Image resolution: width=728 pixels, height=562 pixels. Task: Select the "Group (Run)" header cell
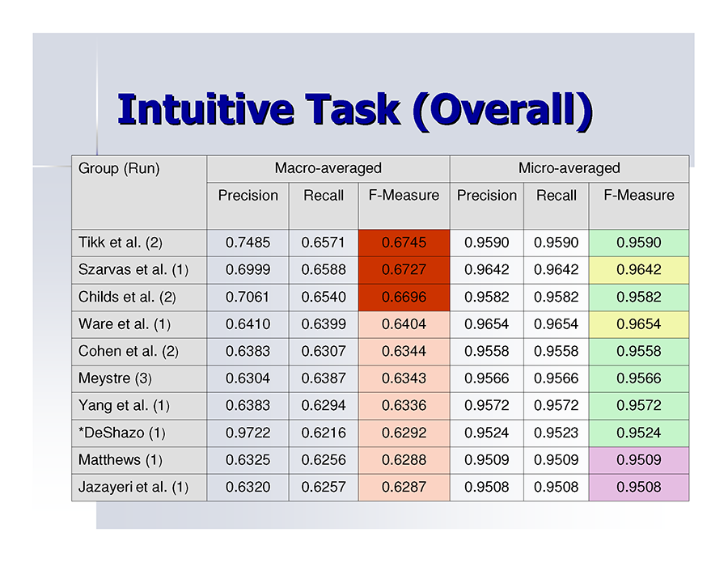click(139, 192)
